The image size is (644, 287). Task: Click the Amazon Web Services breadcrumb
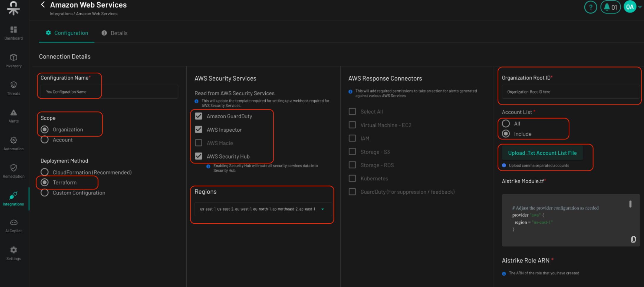pyautogui.click(x=97, y=14)
